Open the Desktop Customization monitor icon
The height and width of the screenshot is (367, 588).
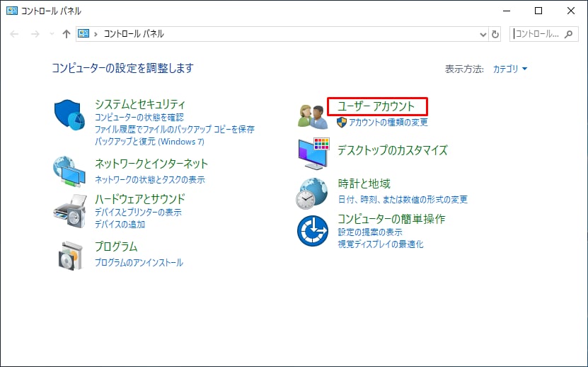pos(313,154)
